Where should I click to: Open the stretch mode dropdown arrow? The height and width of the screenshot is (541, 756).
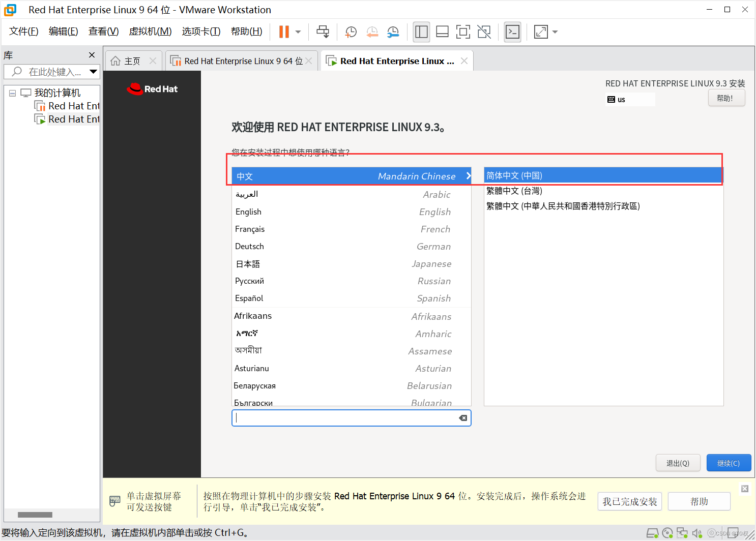click(555, 32)
